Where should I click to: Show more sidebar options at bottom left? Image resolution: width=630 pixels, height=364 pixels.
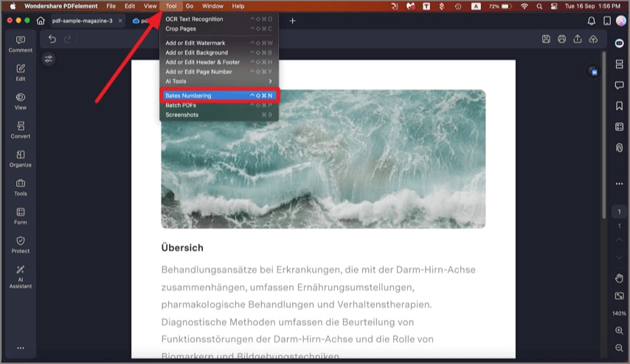pos(21,348)
